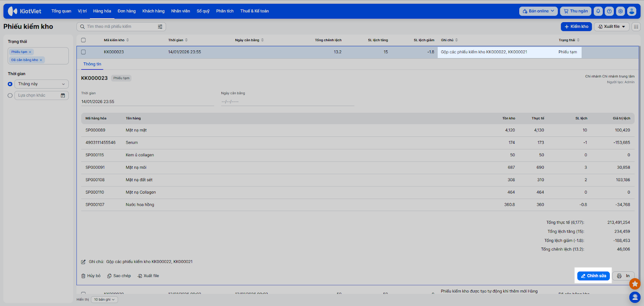
Task: Open the column display options icon
Action: [636, 27]
